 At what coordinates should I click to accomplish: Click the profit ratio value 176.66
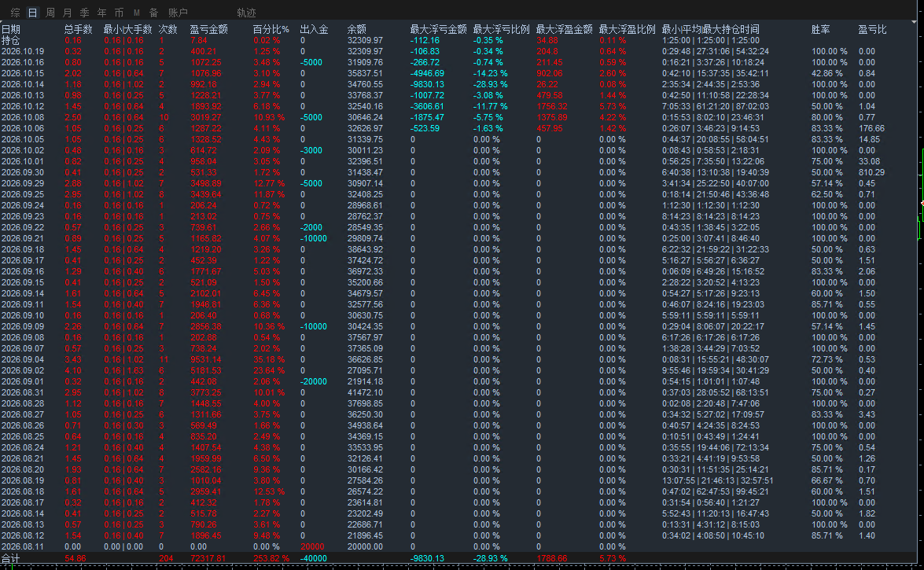(x=871, y=128)
